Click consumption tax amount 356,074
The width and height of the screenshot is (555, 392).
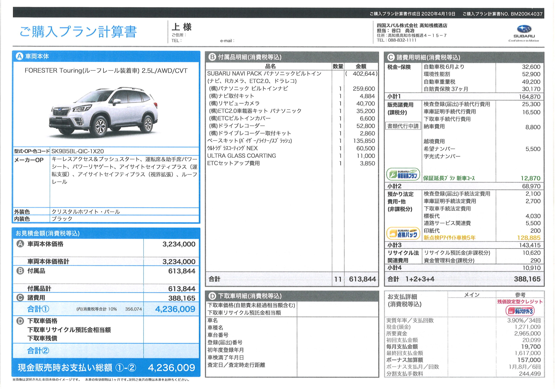[x=133, y=309]
